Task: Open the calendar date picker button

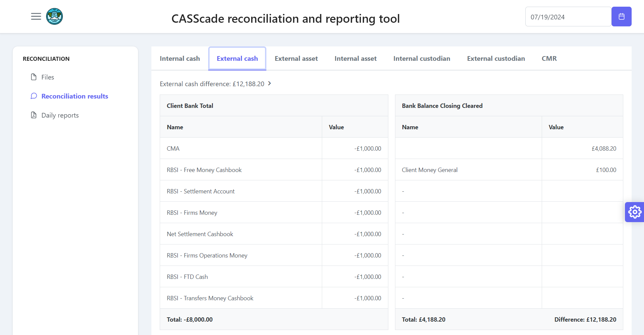Action: click(621, 16)
